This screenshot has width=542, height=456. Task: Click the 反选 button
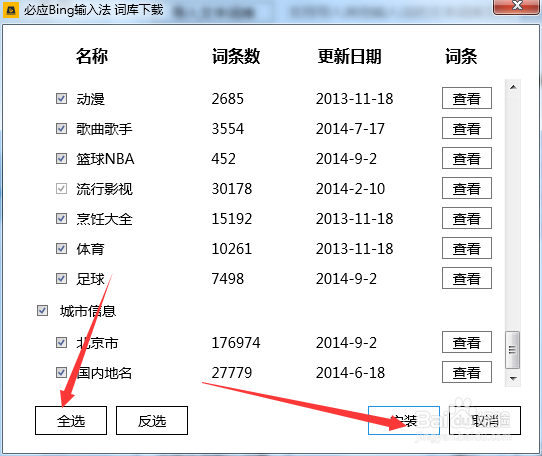pos(152,420)
